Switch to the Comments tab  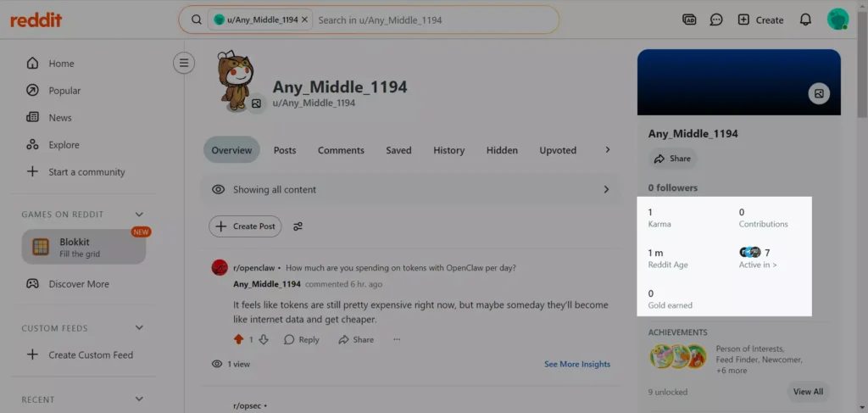[341, 150]
